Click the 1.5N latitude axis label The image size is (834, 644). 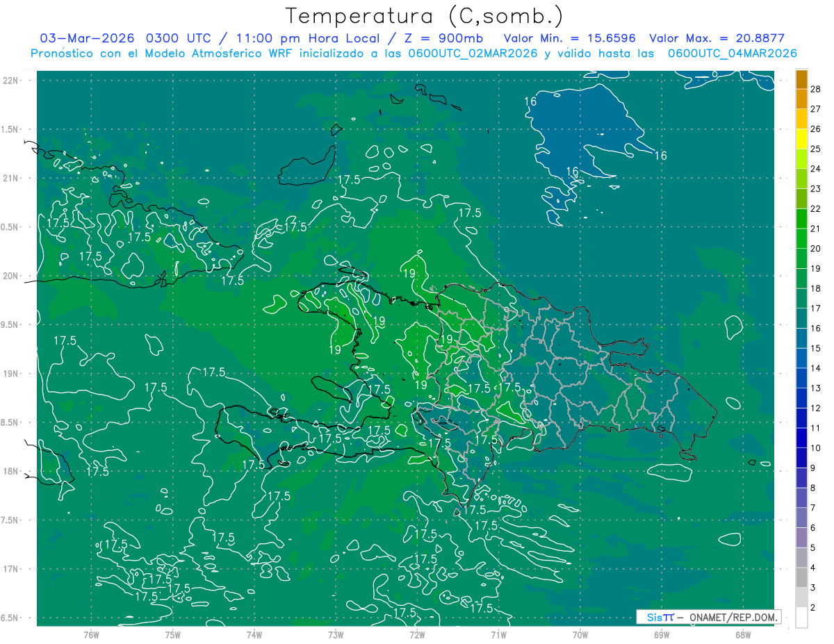click(x=10, y=129)
